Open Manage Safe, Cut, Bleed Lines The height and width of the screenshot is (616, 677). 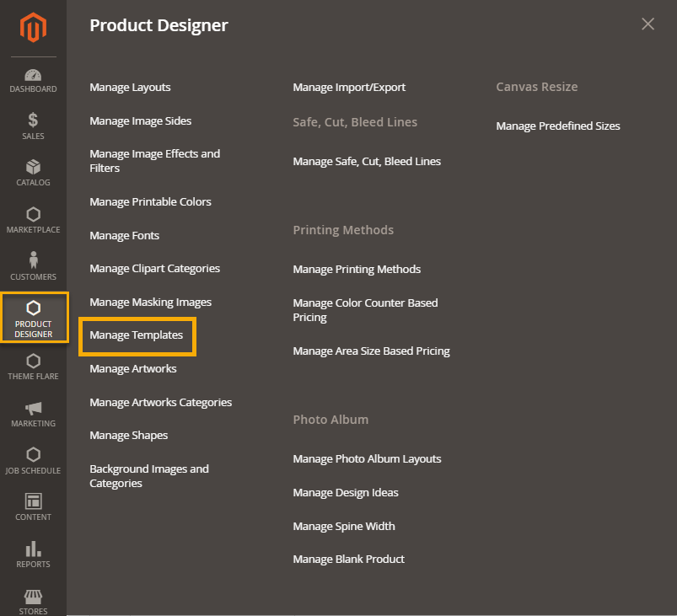367,162
